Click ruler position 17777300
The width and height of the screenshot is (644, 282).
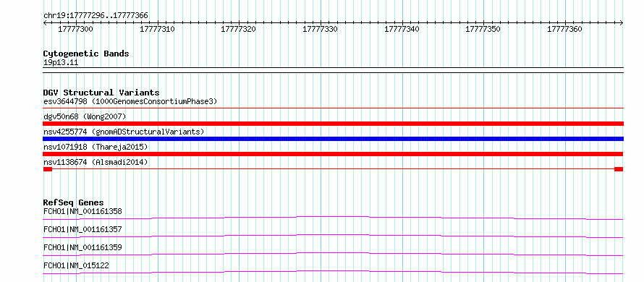click(x=76, y=29)
